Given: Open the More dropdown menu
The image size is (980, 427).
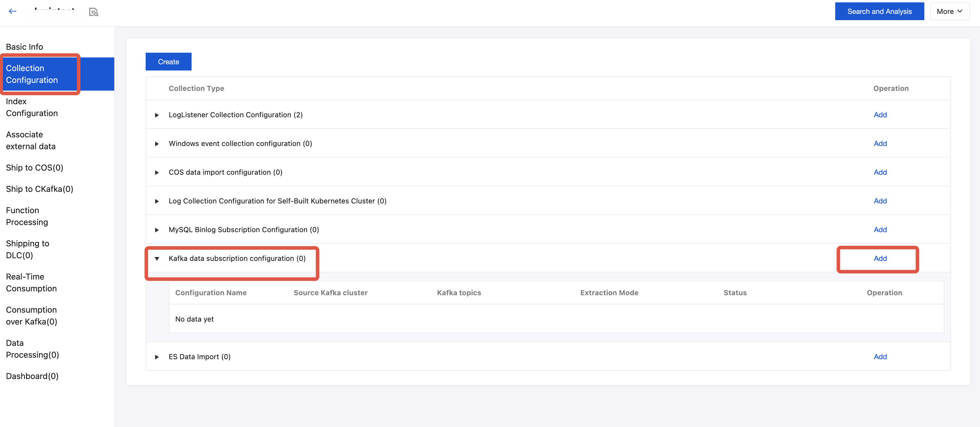Looking at the screenshot, I should [x=949, y=12].
